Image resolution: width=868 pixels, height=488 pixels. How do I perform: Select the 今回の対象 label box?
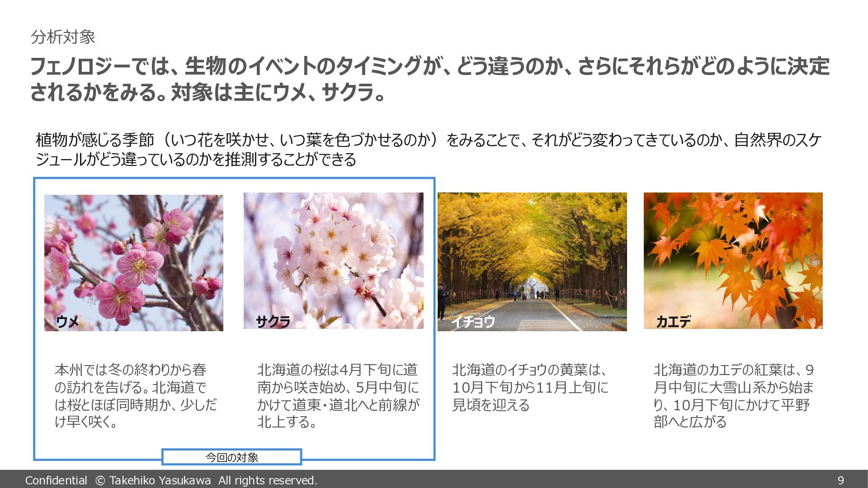231,457
